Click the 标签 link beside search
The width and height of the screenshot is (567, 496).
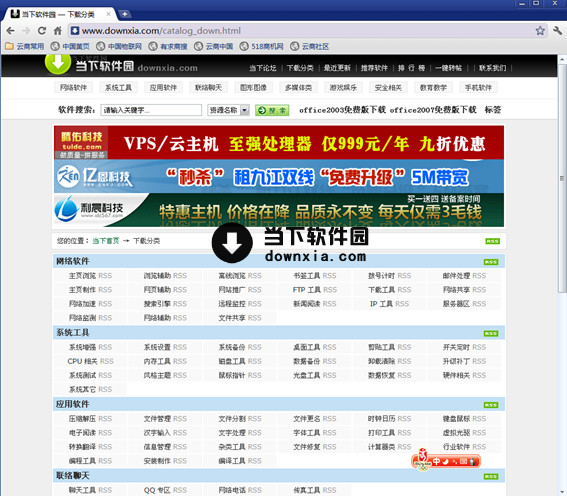click(x=493, y=110)
